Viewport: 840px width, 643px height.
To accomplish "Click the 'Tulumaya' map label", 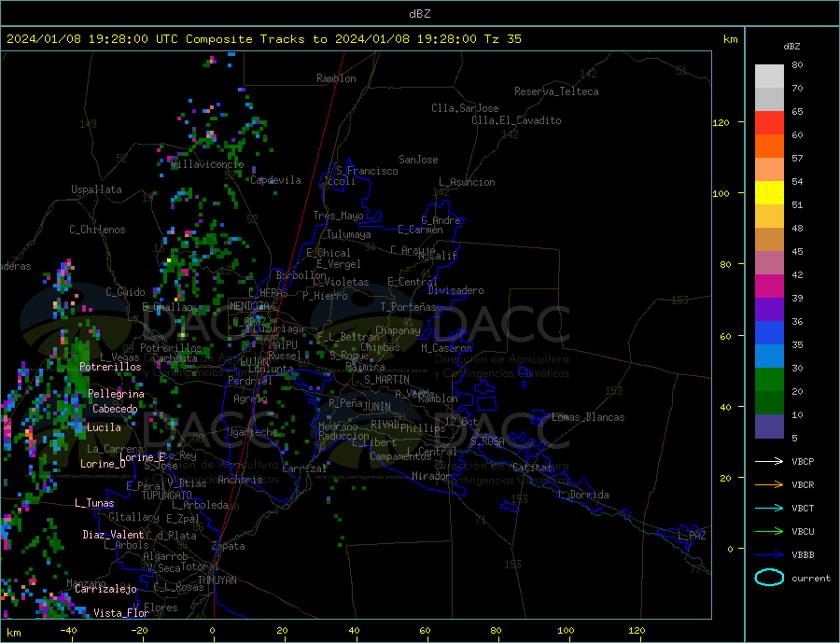I will click(x=349, y=234).
